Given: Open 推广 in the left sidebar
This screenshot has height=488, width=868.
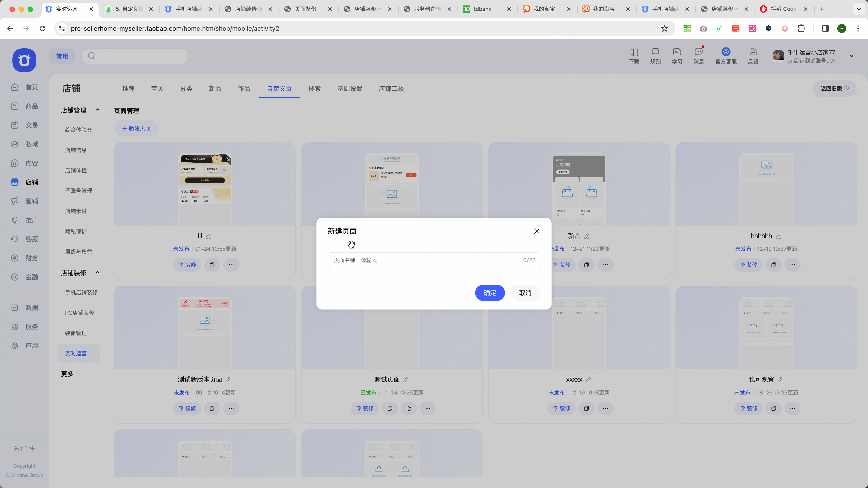Looking at the screenshot, I should (24, 220).
